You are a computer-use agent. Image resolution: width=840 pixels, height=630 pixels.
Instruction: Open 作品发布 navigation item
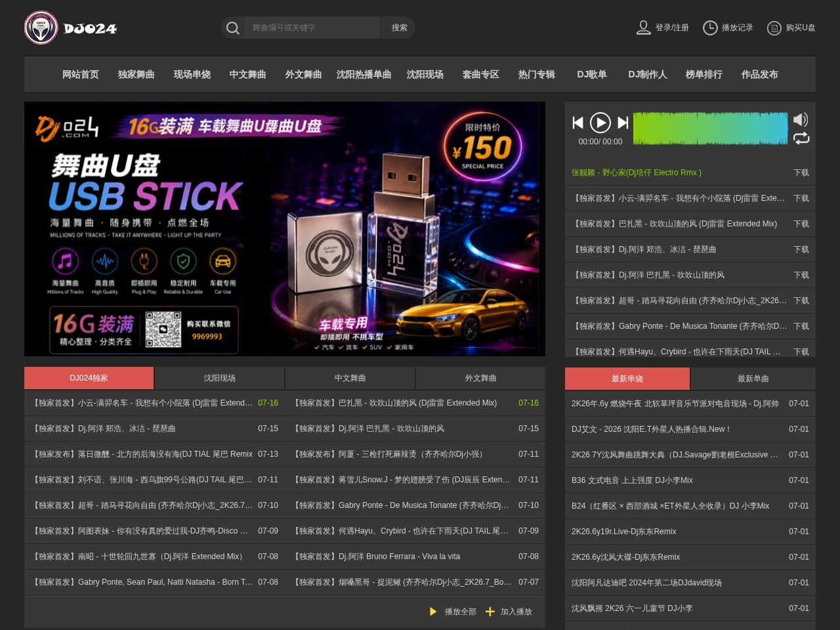pyautogui.click(x=760, y=74)
